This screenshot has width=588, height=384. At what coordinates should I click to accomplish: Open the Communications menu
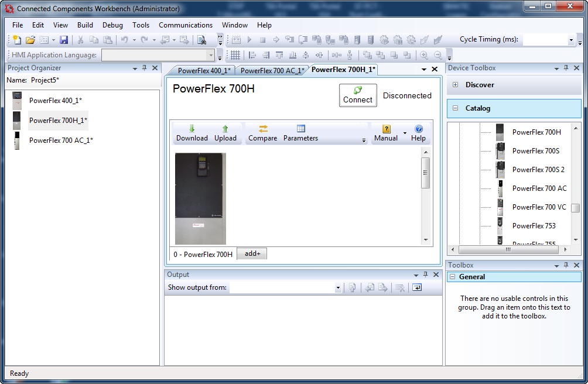point(186,25)
